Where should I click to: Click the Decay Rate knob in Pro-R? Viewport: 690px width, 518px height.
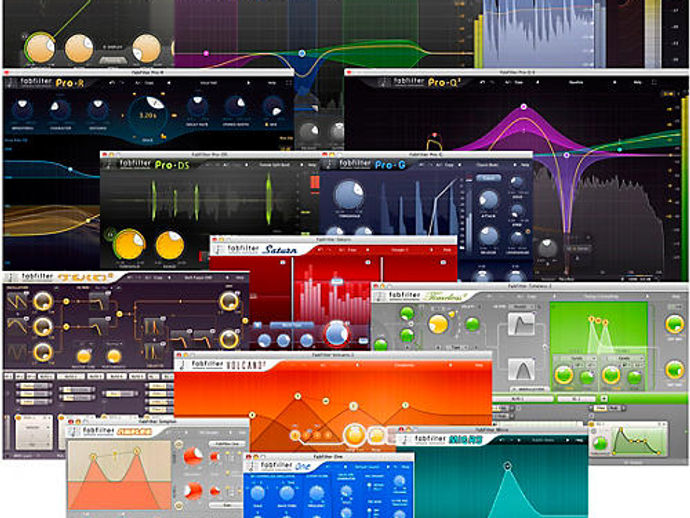tap(197, 106)
